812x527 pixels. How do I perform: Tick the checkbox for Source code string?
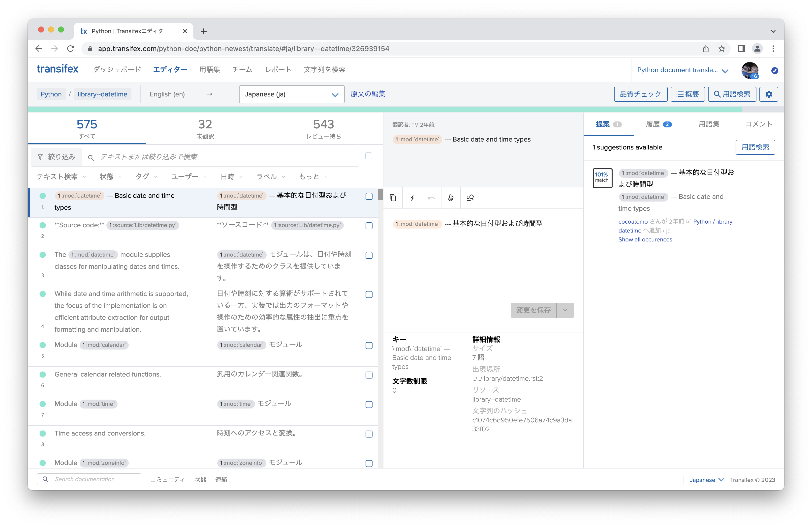coord(369,226)
